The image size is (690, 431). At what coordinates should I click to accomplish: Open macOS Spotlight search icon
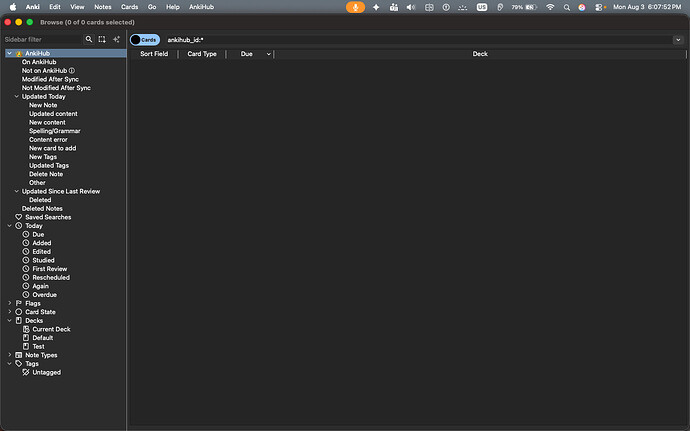[x=567, y=7]
